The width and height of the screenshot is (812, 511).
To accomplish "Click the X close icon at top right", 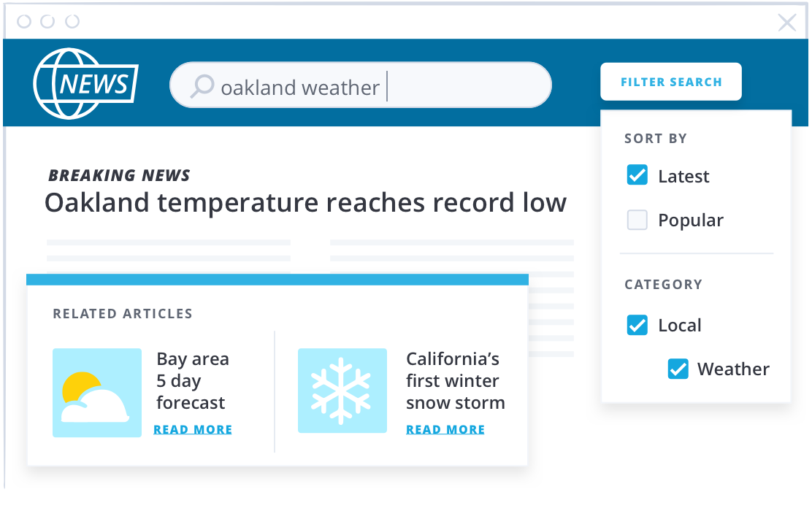I will coord(787,22).
